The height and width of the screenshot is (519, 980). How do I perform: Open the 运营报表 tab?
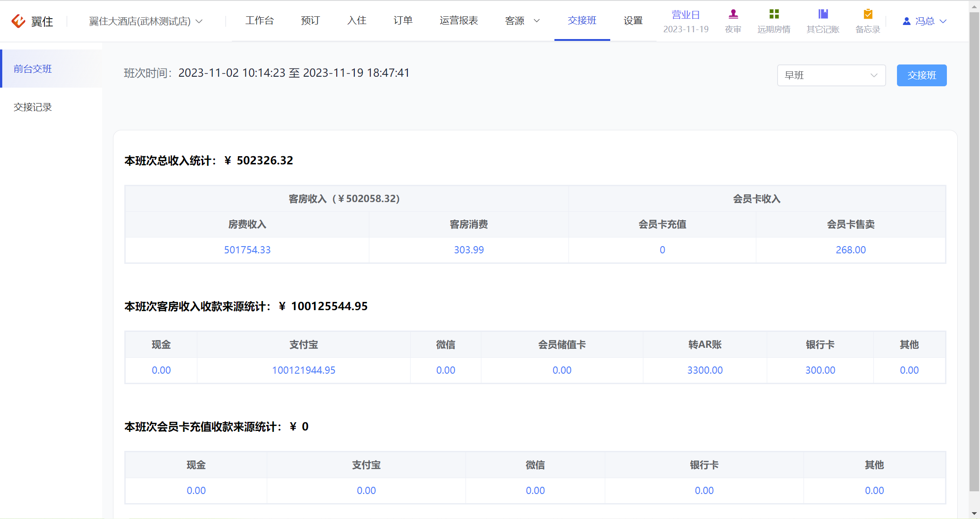[459, 20]
